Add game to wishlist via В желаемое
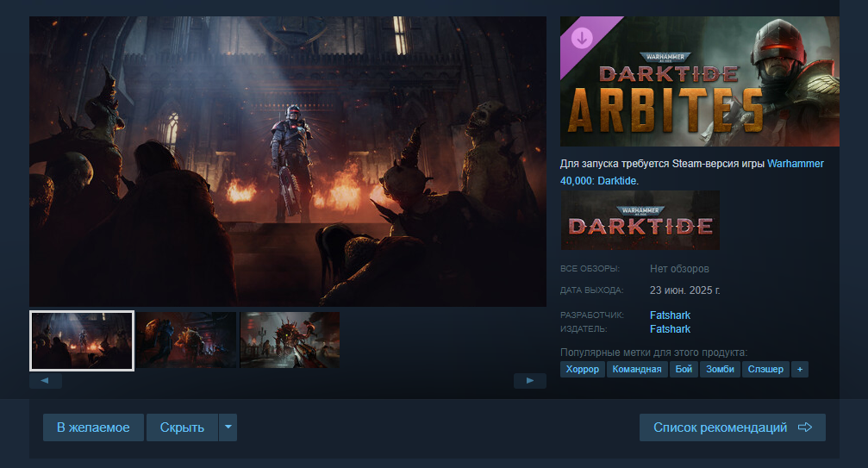This screenshot has height=468, width=868. pyautogui.click(x=93, y=427)
